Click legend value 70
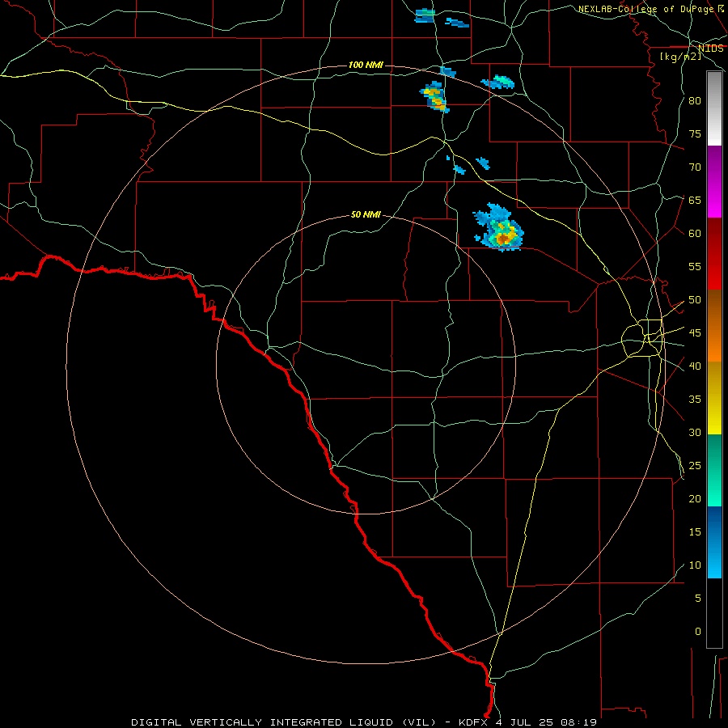The height and width of the screenshot is (728, 728). tap(695, 167)
